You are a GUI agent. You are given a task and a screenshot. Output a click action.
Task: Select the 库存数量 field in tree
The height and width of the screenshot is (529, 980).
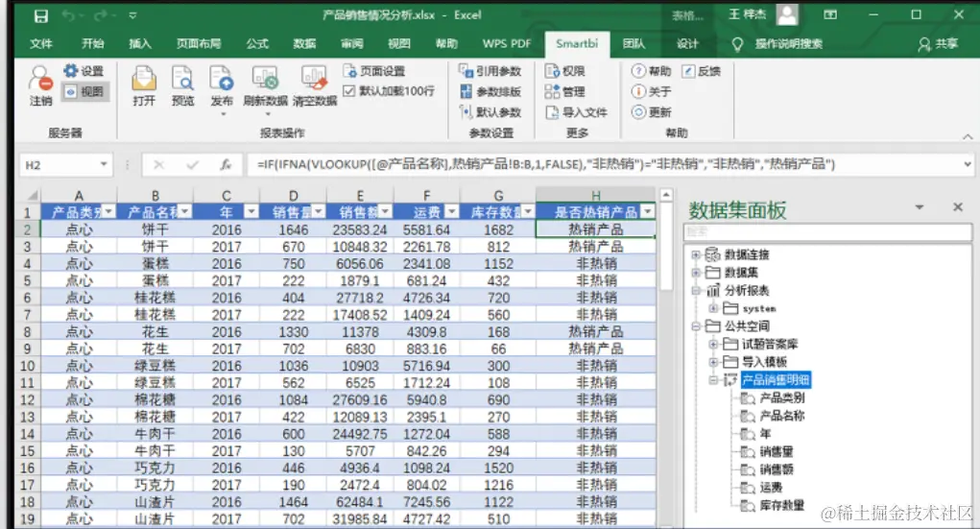[782, 505]
